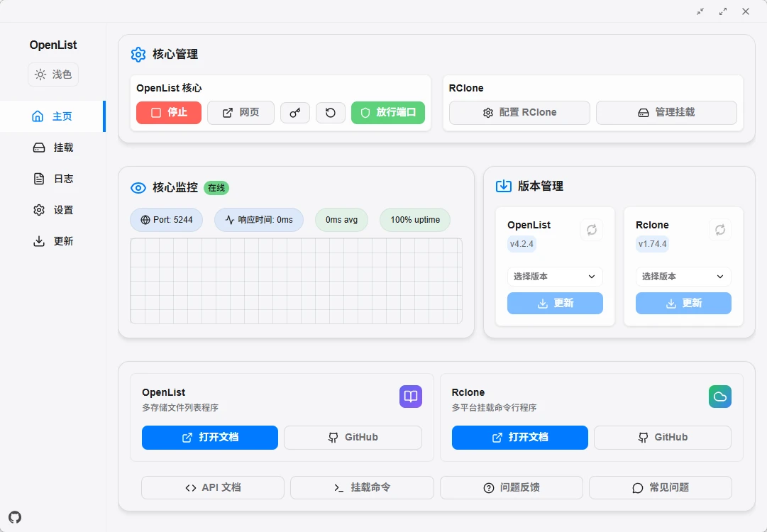This screenshot has height=532, width=767.
Task: Open the GitHub icon at sidebar bottom
Action: [15, 517]
